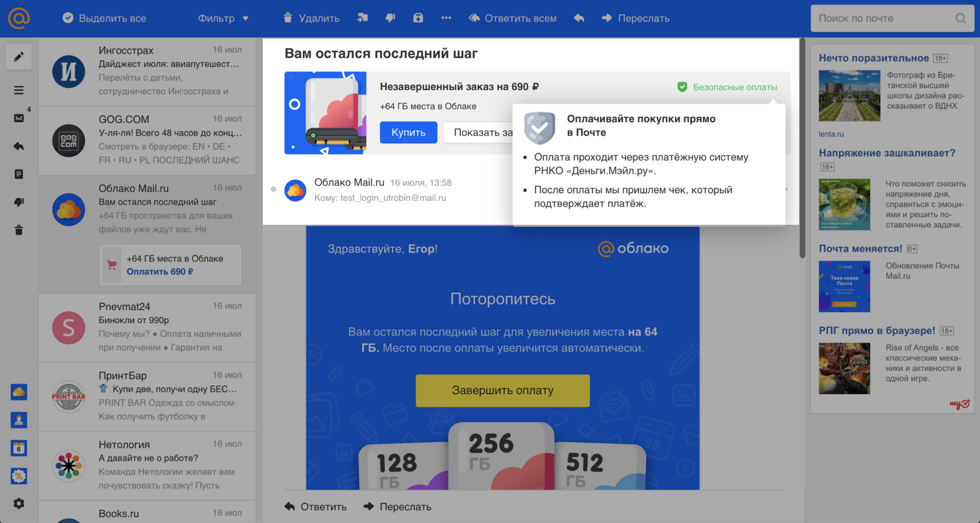Click Оплатить 690 ₽ link in list
This screenshot has height=523, width=980.
(x=160, y=271)
